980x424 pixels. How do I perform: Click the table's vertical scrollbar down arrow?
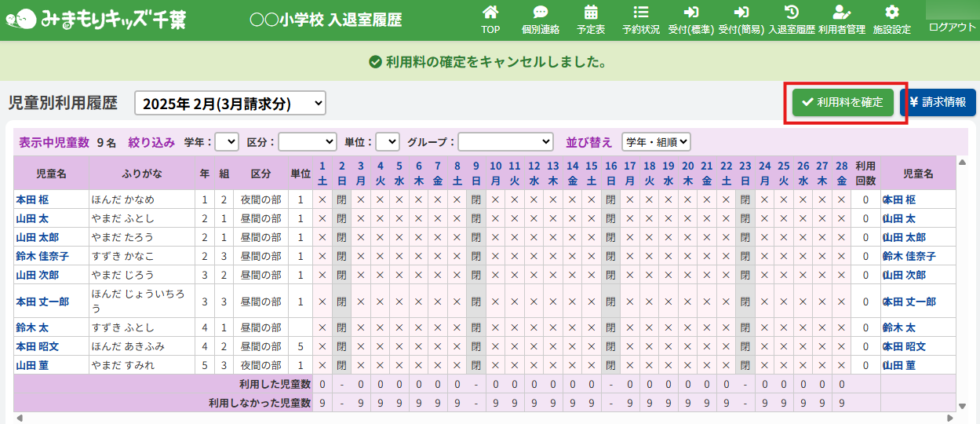963,406
